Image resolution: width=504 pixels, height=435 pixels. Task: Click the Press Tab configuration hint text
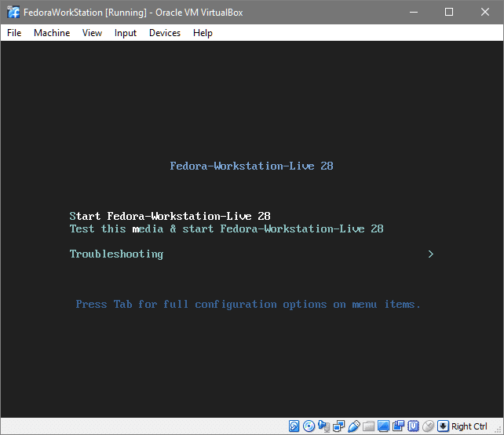pyautogui.click(x=248, y=304)
